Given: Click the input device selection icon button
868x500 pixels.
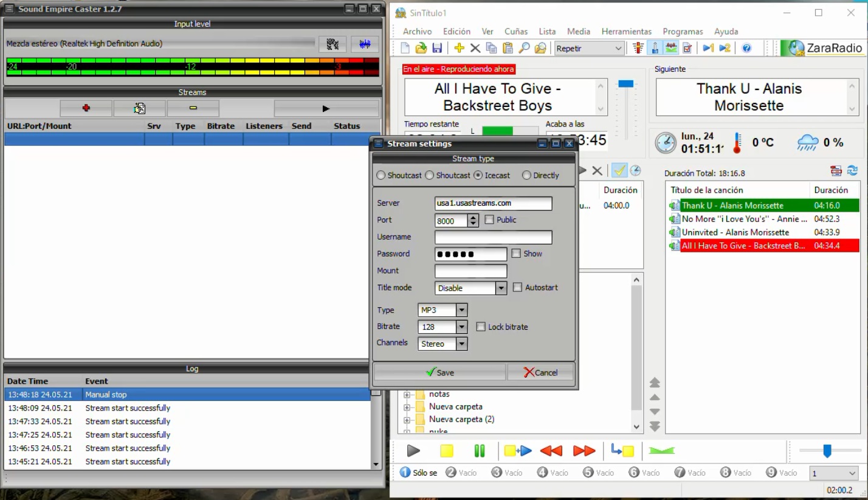Looking at the screenshot, I should click(332, 44).
